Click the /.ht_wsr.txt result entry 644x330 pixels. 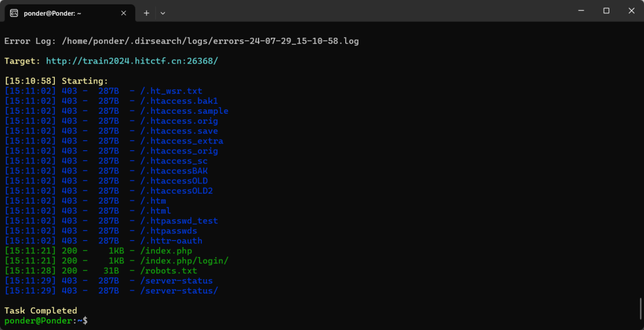171,91
